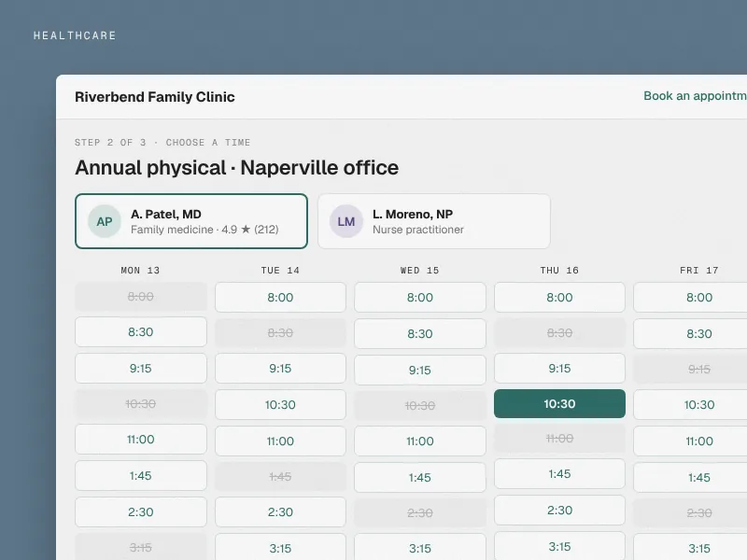Pick Monday 13 at 8:30

click(x=141, y=332)
